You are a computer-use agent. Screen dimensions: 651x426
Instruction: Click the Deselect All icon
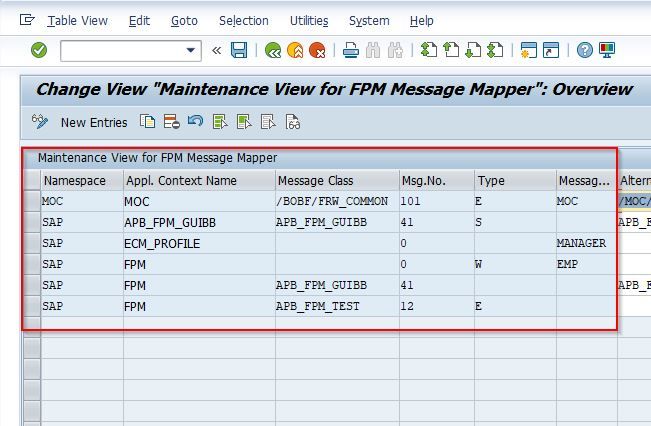[268, 122]
